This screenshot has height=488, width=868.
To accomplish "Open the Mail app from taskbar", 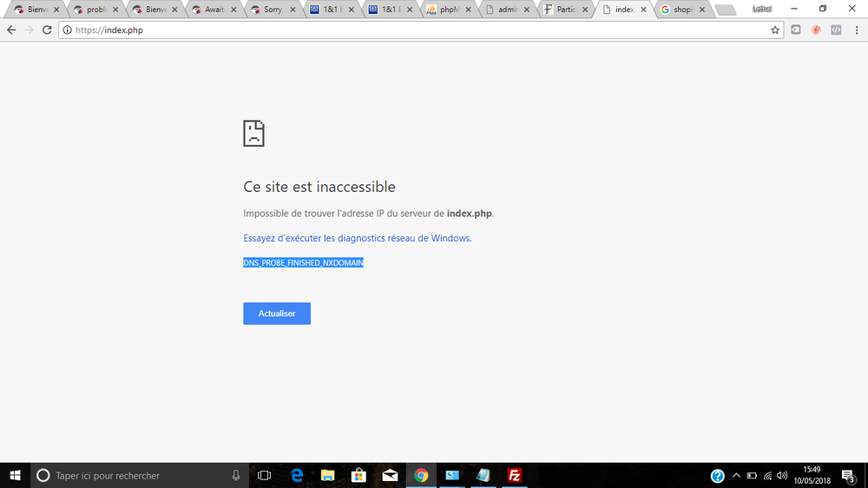I will [x=390, y=475].
